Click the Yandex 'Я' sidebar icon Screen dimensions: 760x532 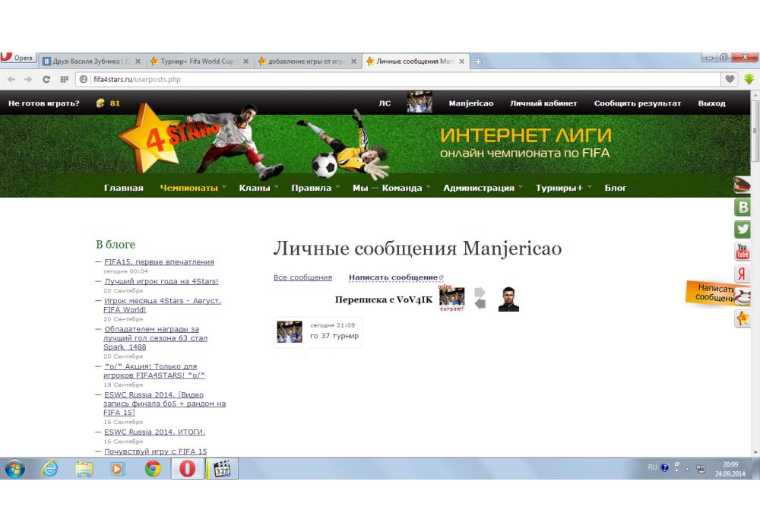click(743, 274)
